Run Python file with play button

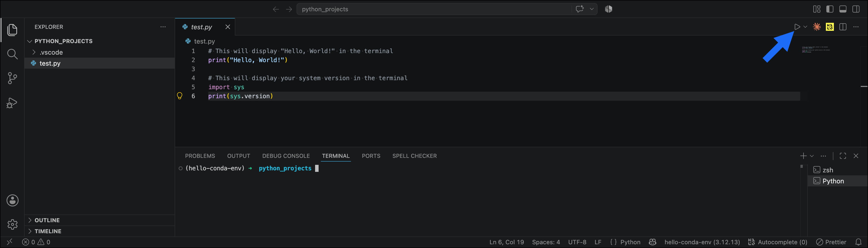click(x=797, y=27)
